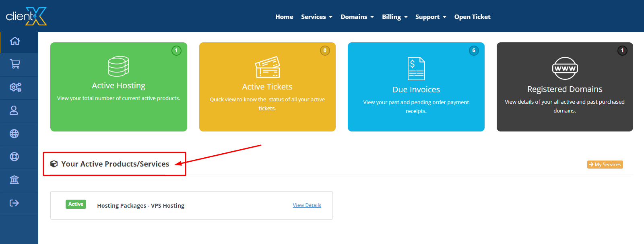
Task: Open View Details for VPS Hosting
Action: tap(307, 205)
